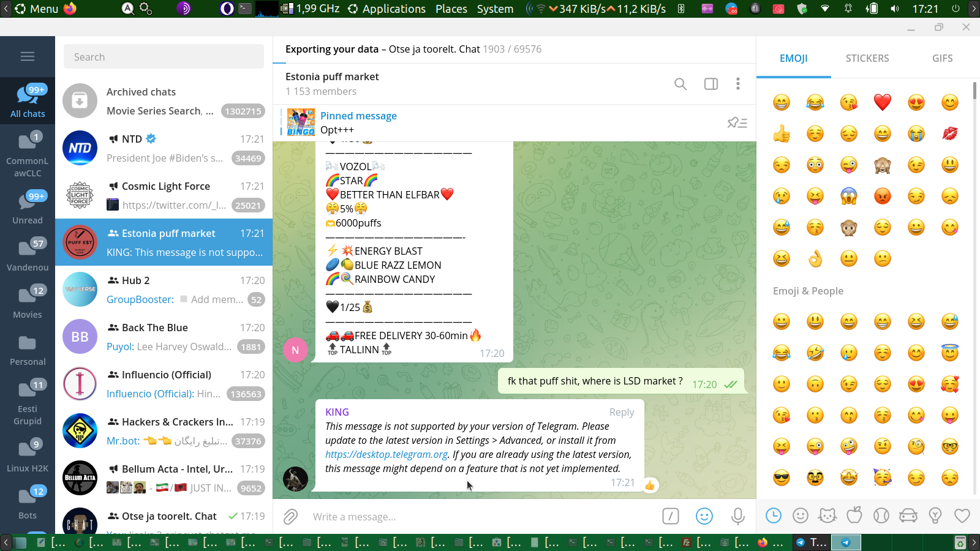The image size is (980, 551).
Task: Jump to the smileys emoji category icon
Action: [x=801, y=516]
